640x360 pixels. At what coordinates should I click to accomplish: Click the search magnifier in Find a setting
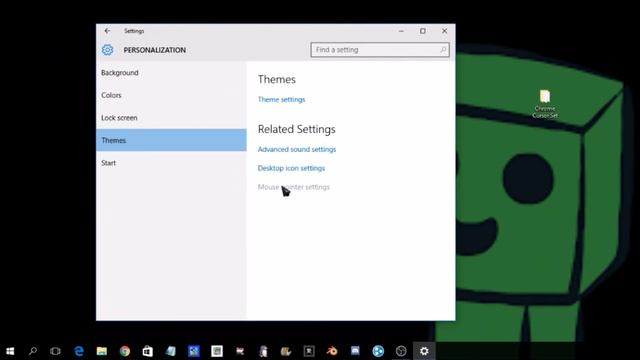[443, 50]
